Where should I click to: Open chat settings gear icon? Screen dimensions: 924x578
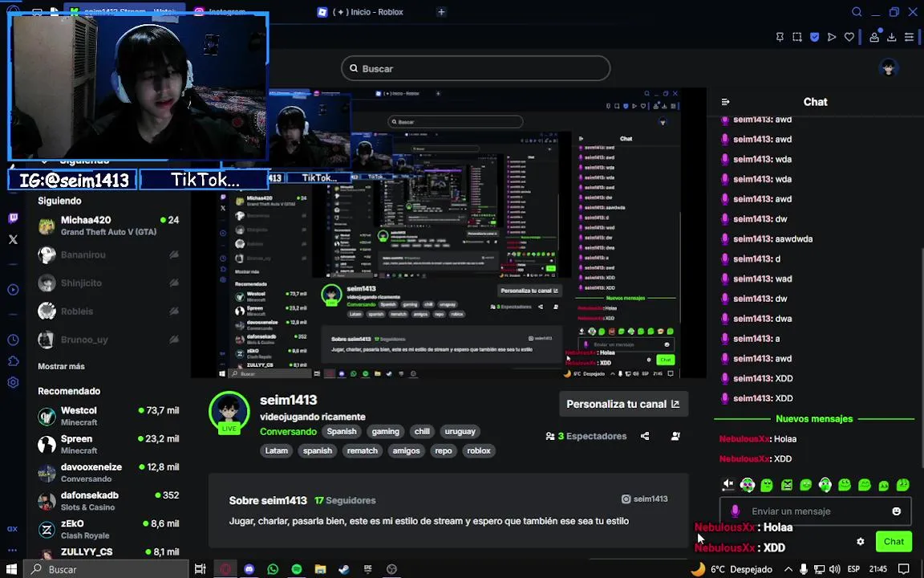pyautogui.click(x=861, y=541)
